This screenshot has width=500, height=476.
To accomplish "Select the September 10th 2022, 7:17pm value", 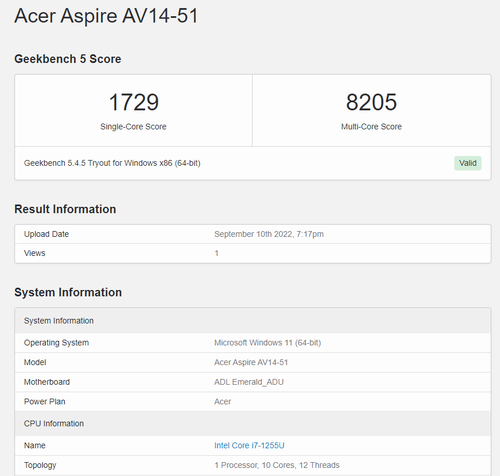I will click(269, 234).
